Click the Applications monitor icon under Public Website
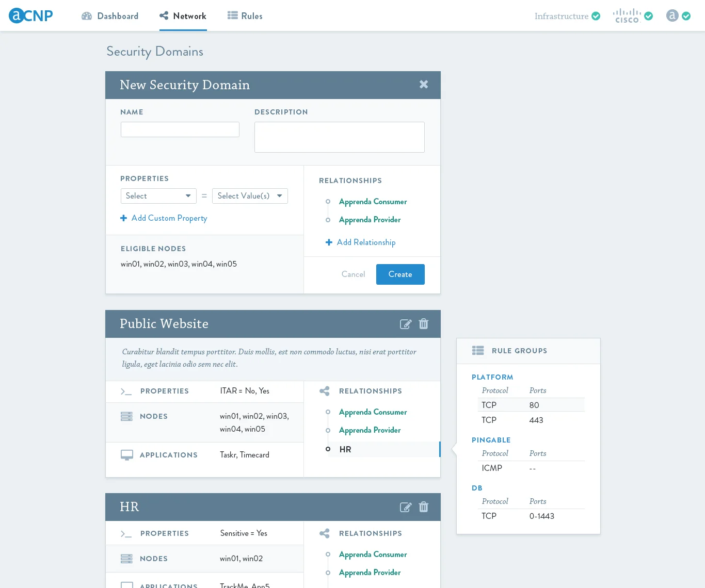 point(127,454)
